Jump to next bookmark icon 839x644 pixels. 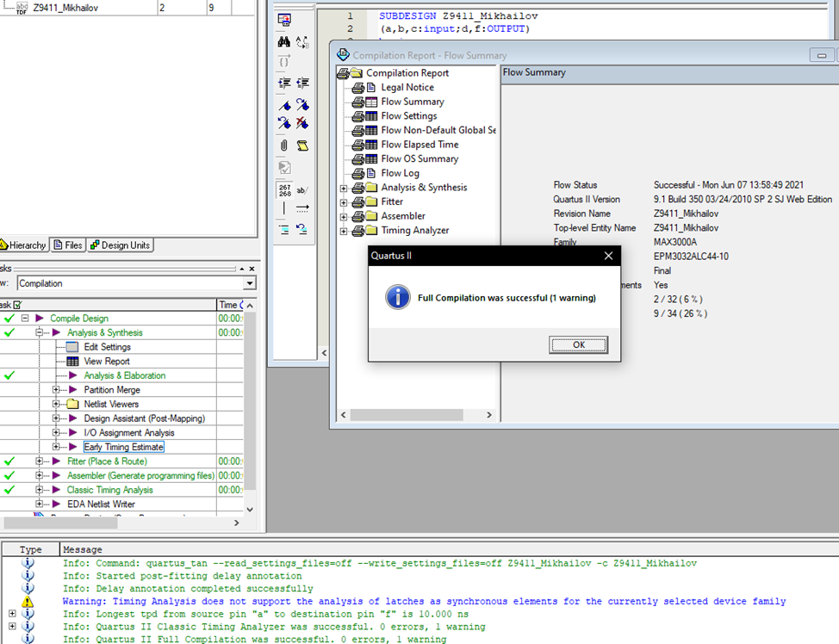click(x=303, y=105)
